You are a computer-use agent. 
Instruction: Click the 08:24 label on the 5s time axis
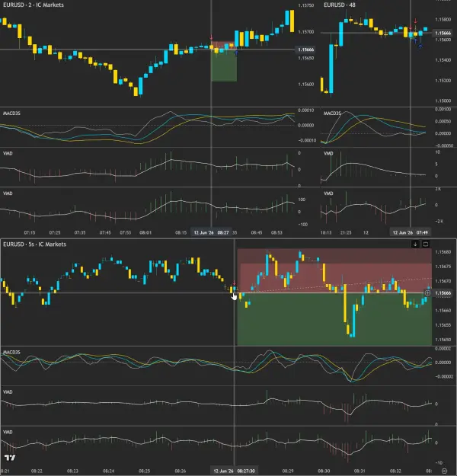click(x=108, y=471)
